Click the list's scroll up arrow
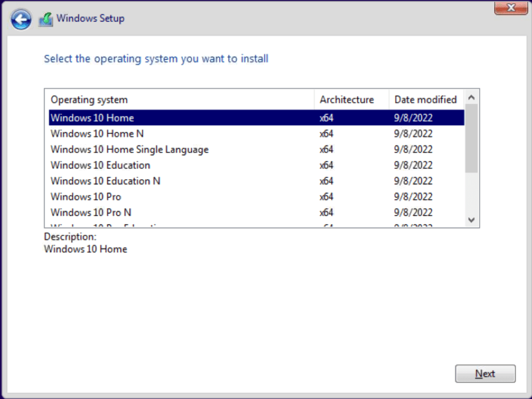 [471, 98]
